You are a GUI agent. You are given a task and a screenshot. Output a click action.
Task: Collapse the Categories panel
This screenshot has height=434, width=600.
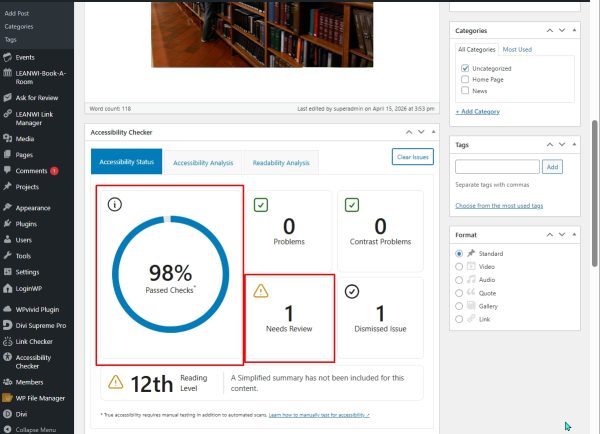pos(574,30)
